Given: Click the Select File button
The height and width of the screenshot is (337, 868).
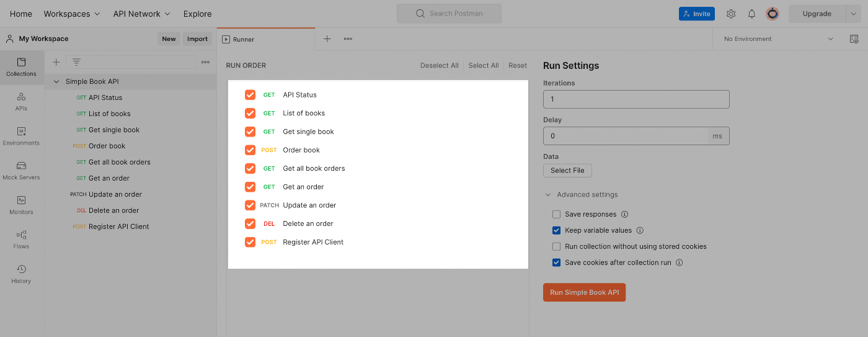Looking at the screenshot, I should pyautogui.click(x=568, y=170).
